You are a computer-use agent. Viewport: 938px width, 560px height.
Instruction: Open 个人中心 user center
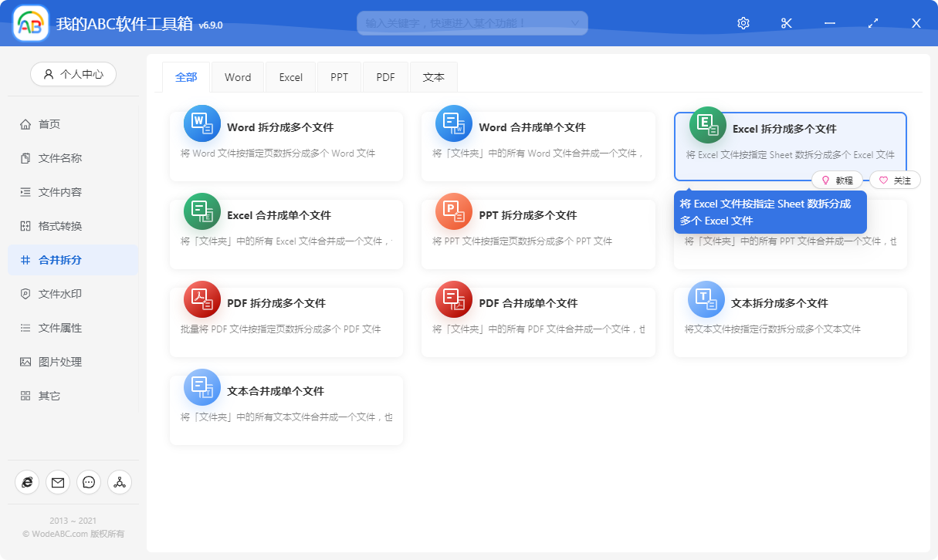[x=73, y=74]
